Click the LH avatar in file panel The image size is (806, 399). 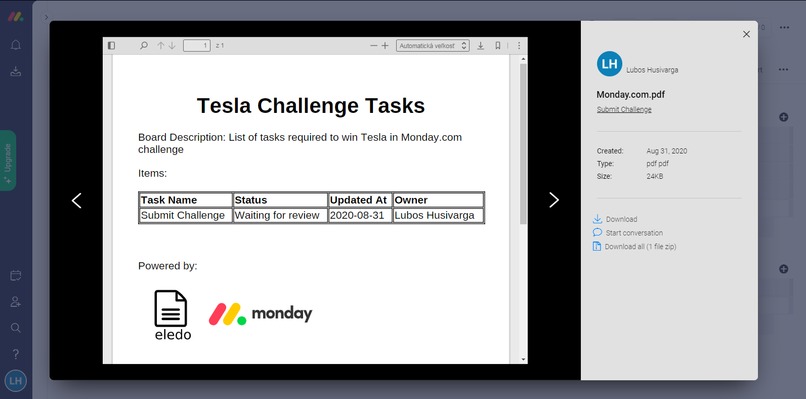pyautogui.click(x=610, y=64)
